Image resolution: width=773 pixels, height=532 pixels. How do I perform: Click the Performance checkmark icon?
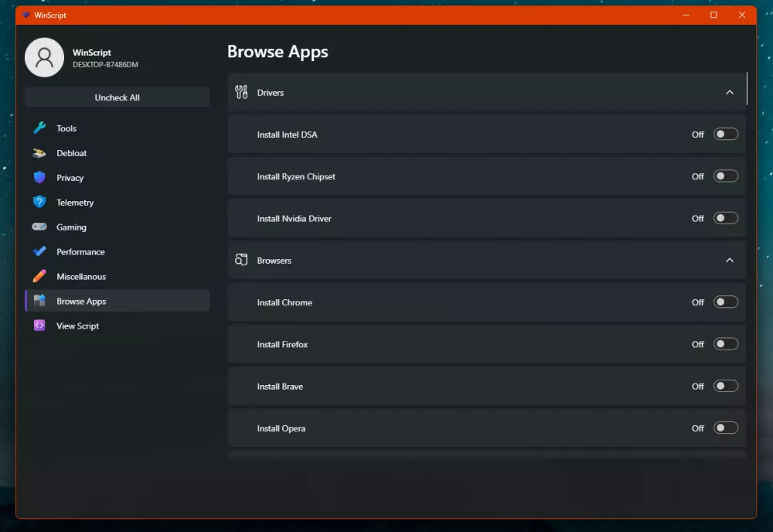(39, 252)
